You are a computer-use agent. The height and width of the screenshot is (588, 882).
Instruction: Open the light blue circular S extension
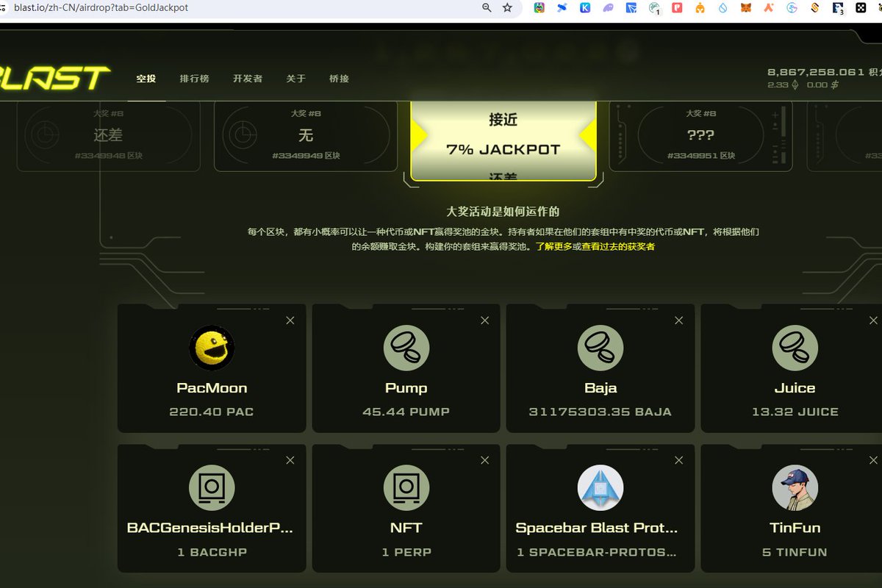[x=792, y=8]
